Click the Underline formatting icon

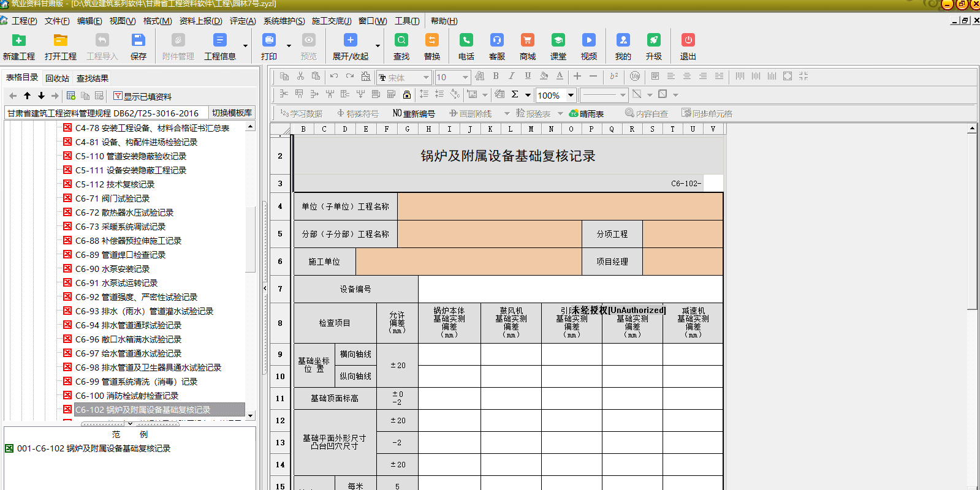point(528,76)
